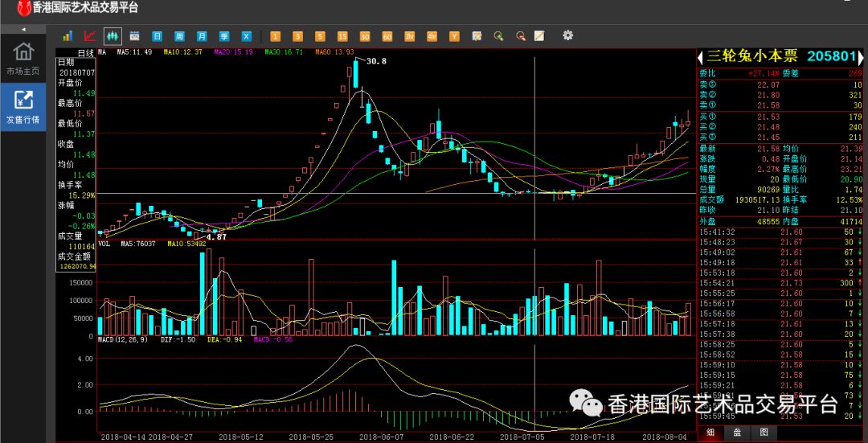Click the 15:41:32 trade row
This screenshot has width=868, height=443.
coord(780,232)
